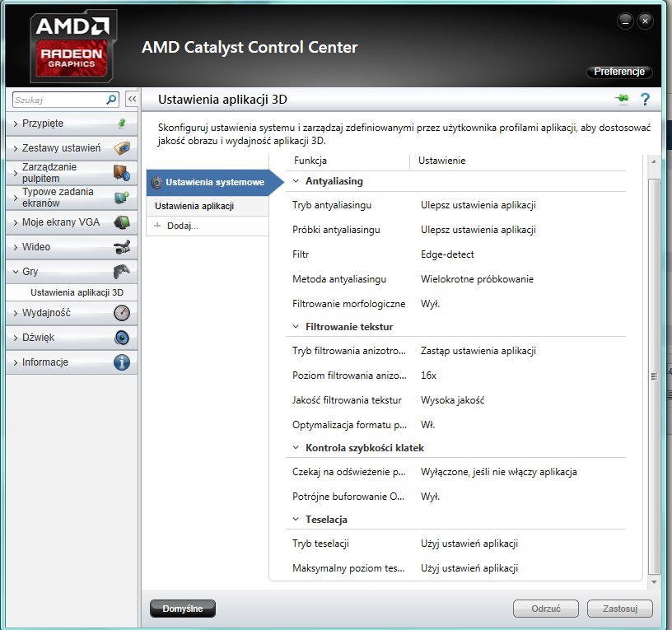Click the Wideo camcorder icon
This screenshot has height=630, width=672.
[x=122, y=247]
